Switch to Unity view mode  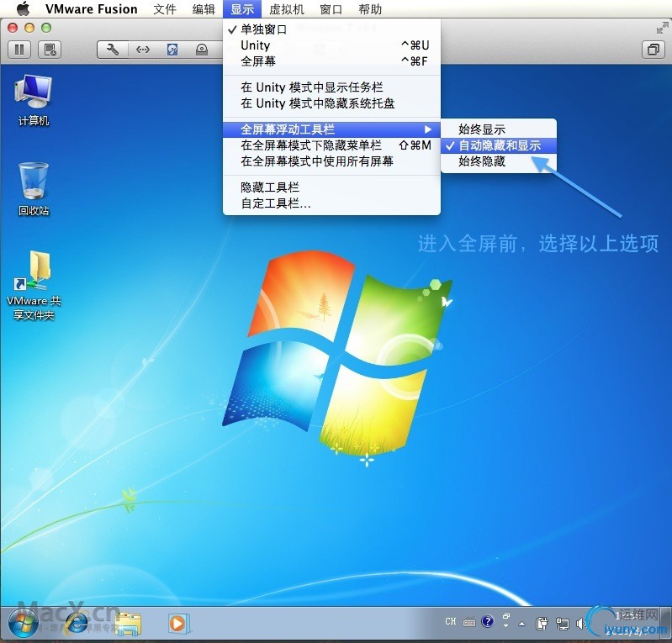[331, 45]
